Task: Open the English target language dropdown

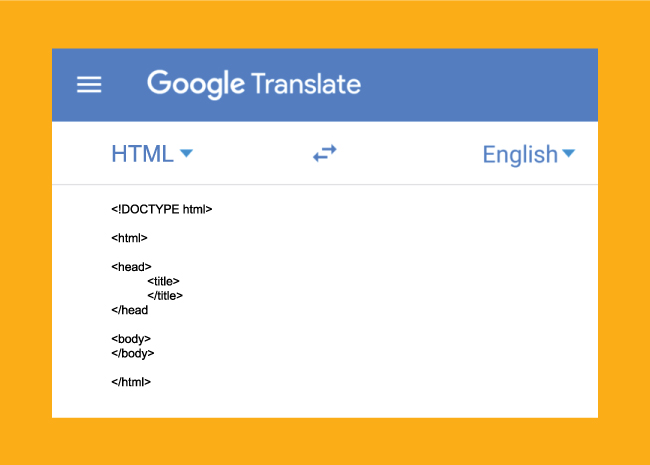Action: (529, 155)
